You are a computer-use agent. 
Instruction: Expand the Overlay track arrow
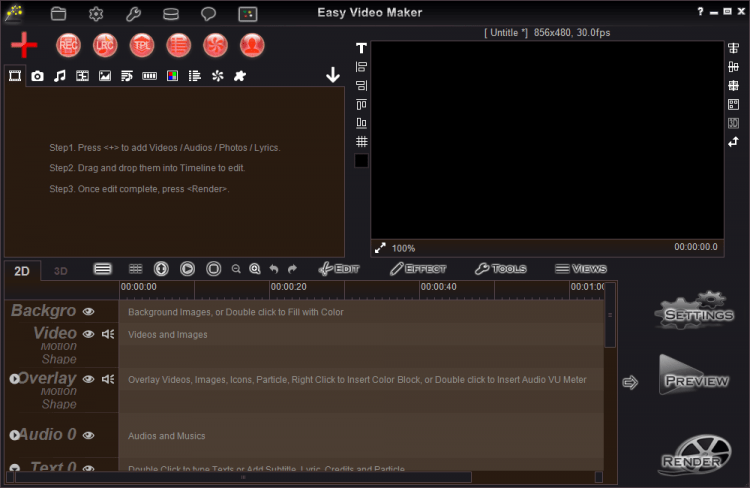point(14,378)
